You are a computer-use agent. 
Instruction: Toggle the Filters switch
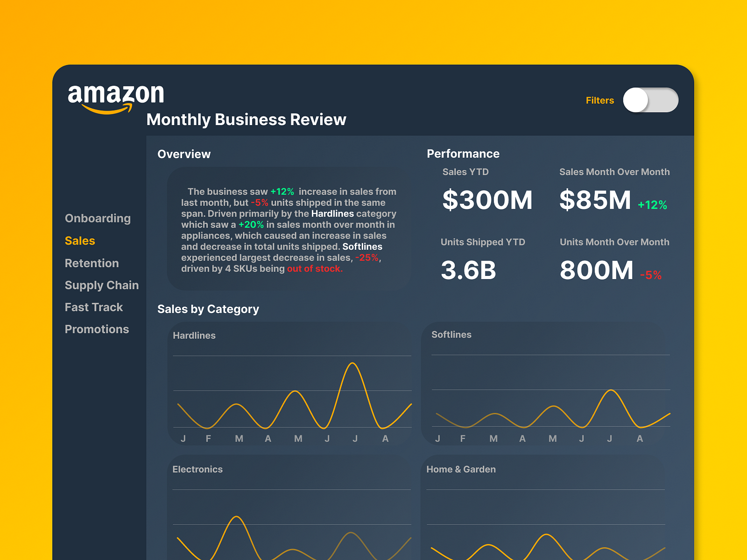[x=650, y=100]
